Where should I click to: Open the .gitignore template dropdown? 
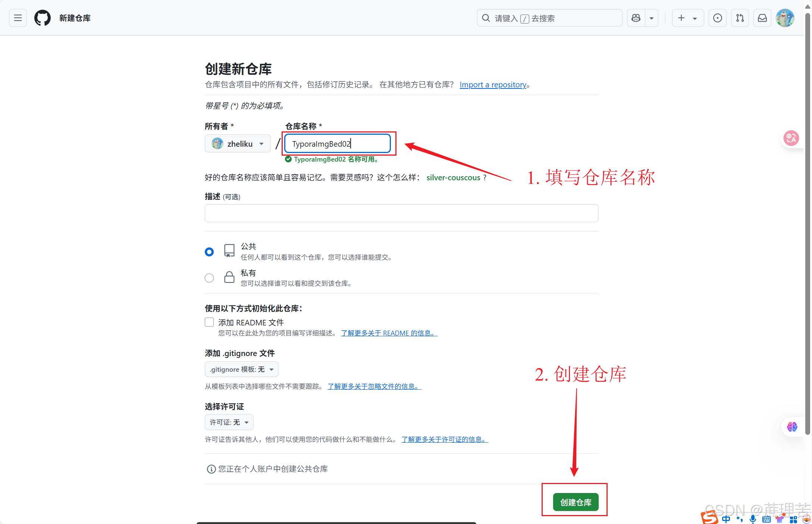[x=241, y=369]
